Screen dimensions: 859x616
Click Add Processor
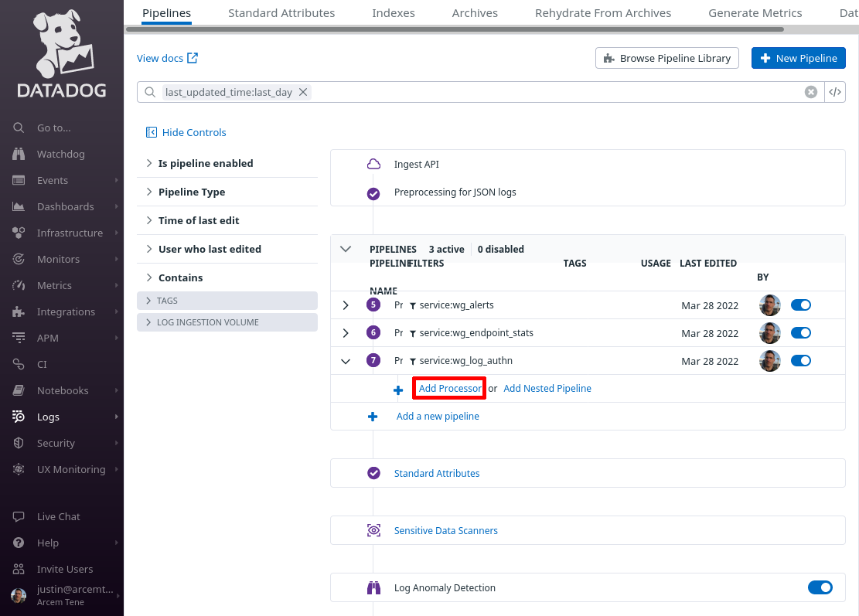point(450,388)
